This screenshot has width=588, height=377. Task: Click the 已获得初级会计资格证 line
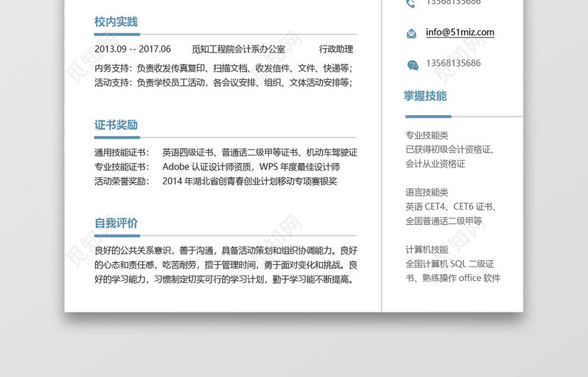[449, 149]
